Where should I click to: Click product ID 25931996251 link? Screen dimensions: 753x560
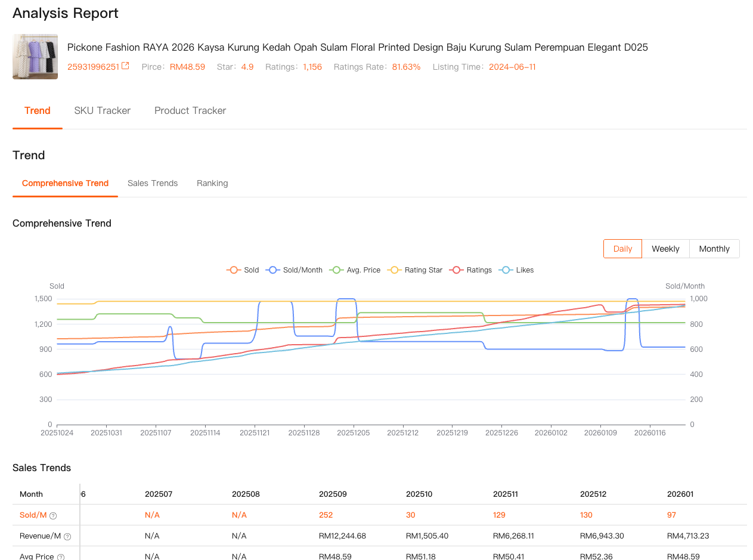click(x=93, y=67)
